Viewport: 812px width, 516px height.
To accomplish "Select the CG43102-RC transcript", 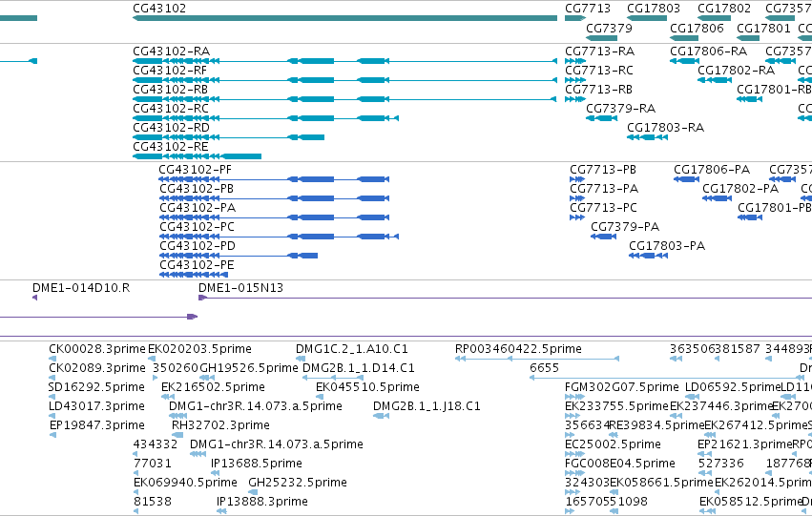I will tap(171, 109).
